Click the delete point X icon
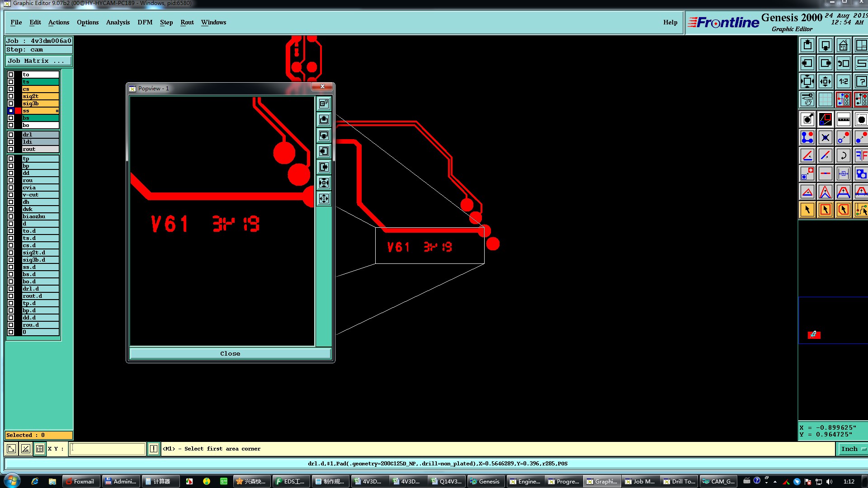This screenshot has width=868, height=488. coord(826,137)
